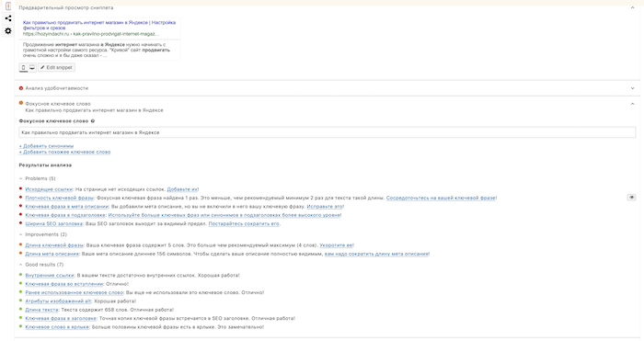The image size is (644, 341).
Task: Collapse the Good results (7) list
Action: pyautogui.click(x=20, y=265)
